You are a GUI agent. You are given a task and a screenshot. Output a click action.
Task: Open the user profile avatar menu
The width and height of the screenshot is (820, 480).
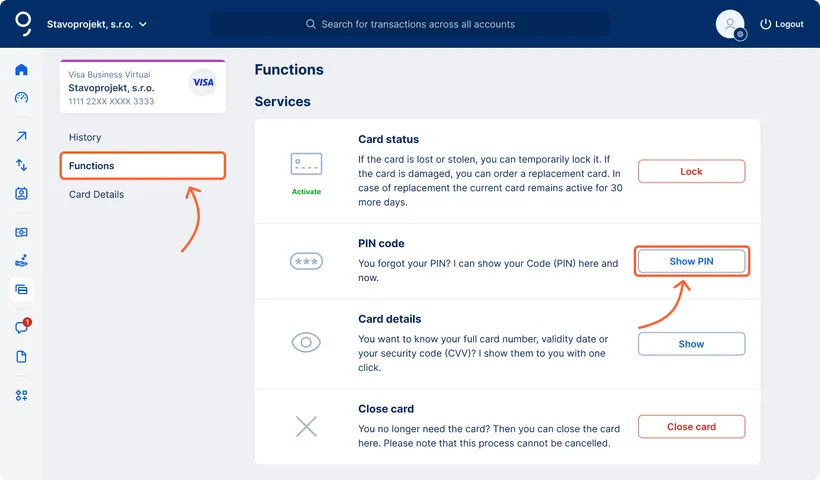(x=730, y=24)
